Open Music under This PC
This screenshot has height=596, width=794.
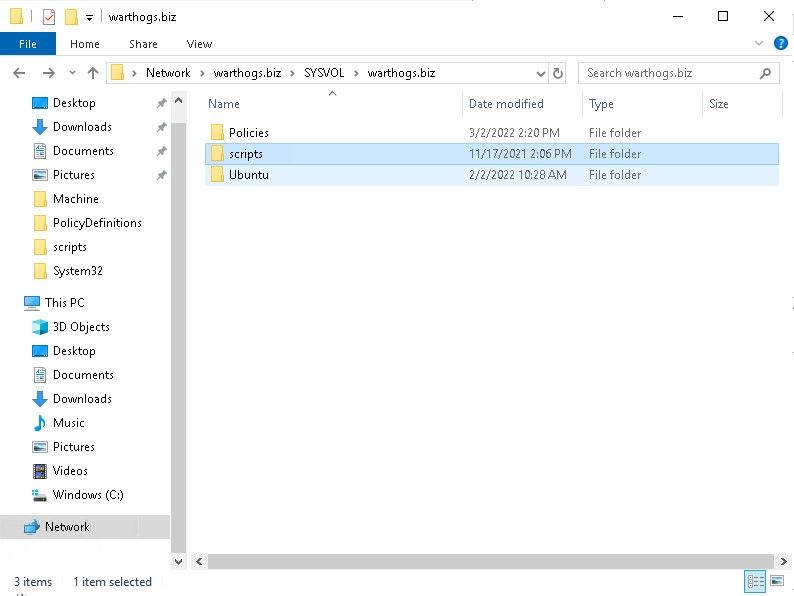[x=68, y=423]
